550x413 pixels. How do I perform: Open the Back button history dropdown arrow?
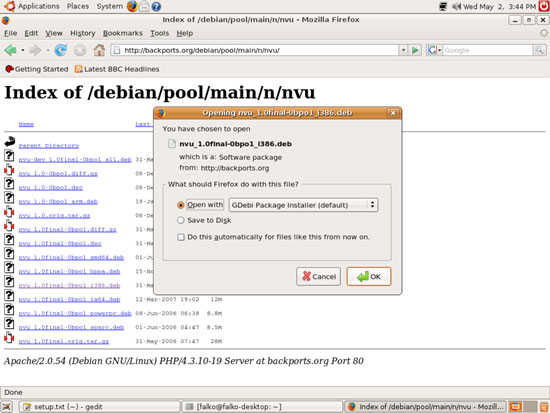click(23, 50)
